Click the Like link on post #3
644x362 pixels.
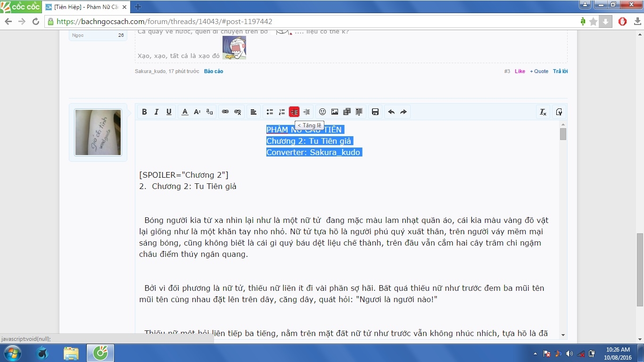coord(520,71)
